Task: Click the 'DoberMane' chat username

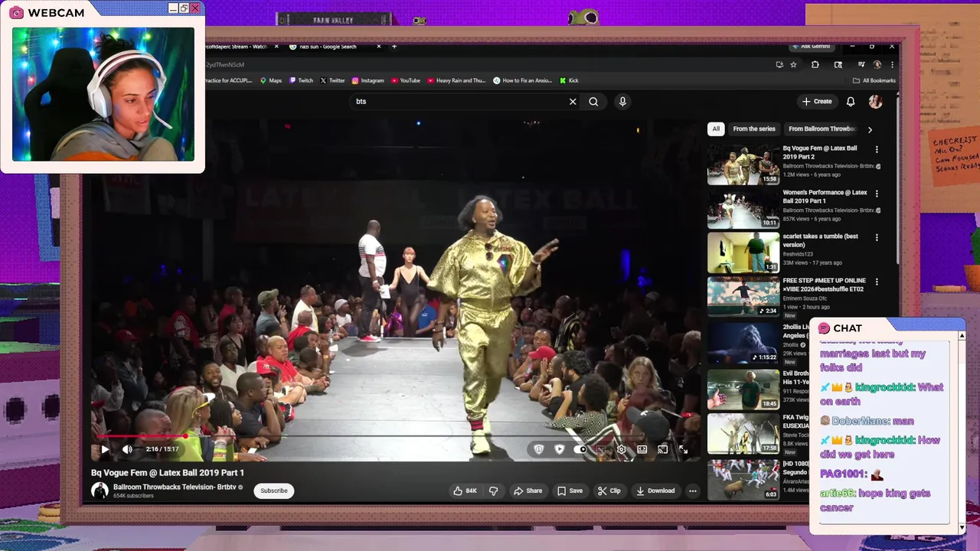Action: click(x=861, y=421)
